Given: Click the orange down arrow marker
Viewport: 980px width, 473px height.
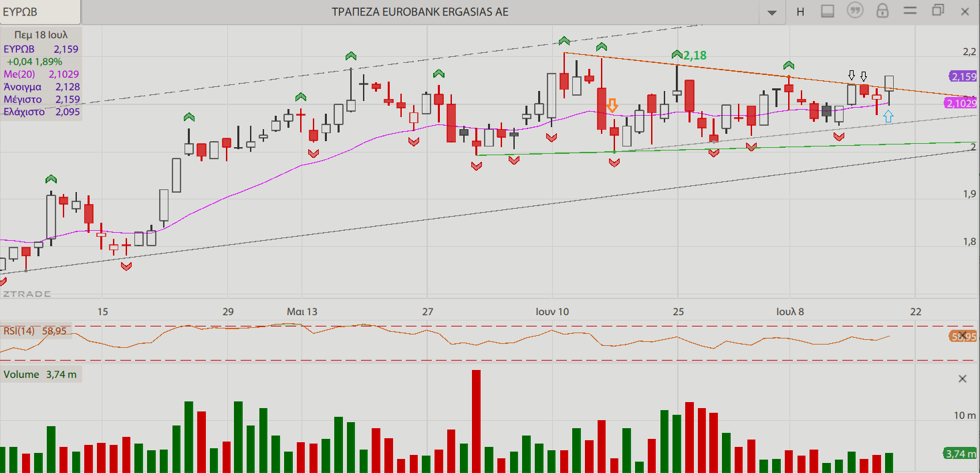Looking at the screenshot, I should [x=612, y=105].
